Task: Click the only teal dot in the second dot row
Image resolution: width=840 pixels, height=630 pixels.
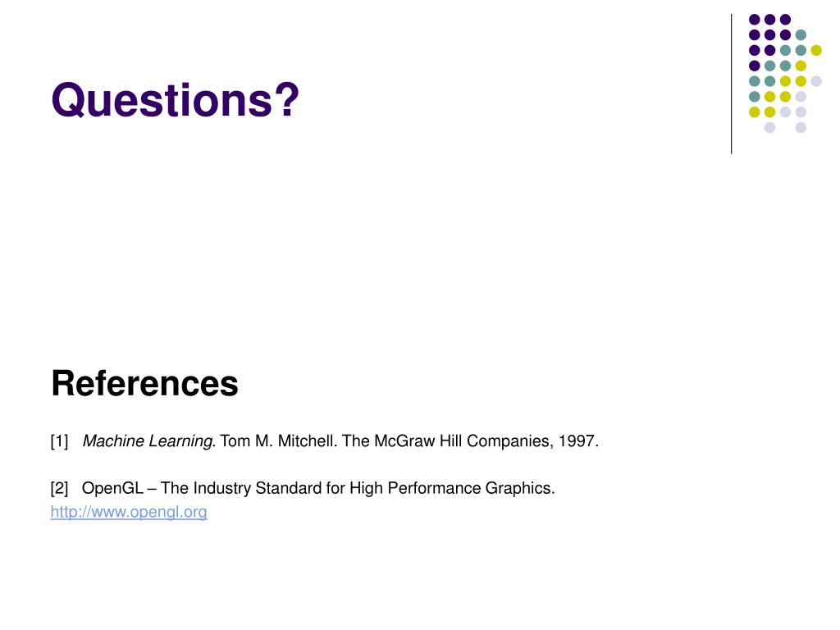Action: pyautogui.click(x=801, y=35)
